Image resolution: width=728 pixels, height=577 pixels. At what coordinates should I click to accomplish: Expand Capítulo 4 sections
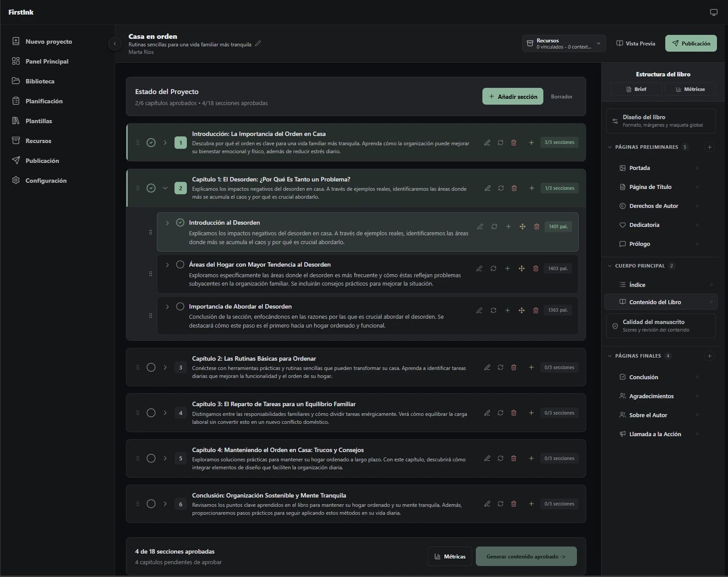[x=165, y=458]
